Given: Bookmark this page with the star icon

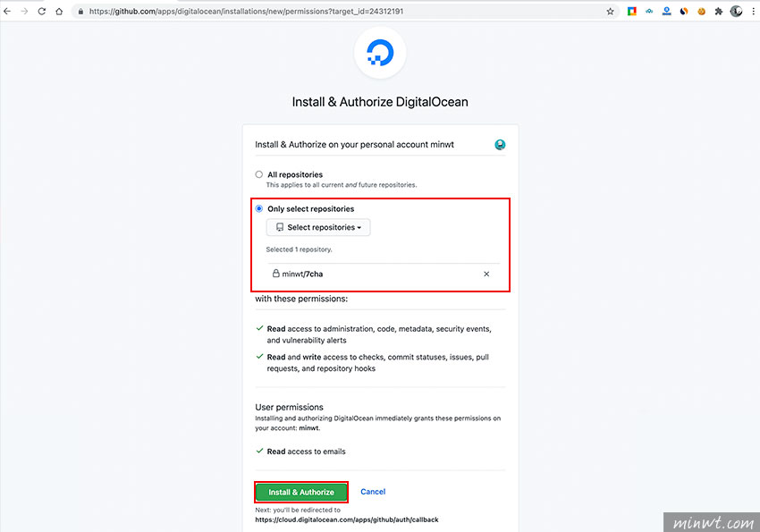Looking at the screenshot, I should pyautogui.click(x=610, y=11).
